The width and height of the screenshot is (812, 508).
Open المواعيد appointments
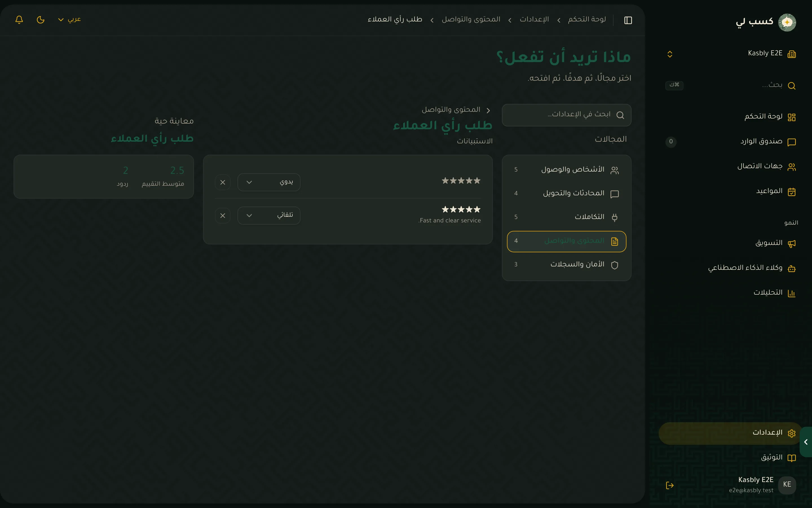tap(731, 192)
